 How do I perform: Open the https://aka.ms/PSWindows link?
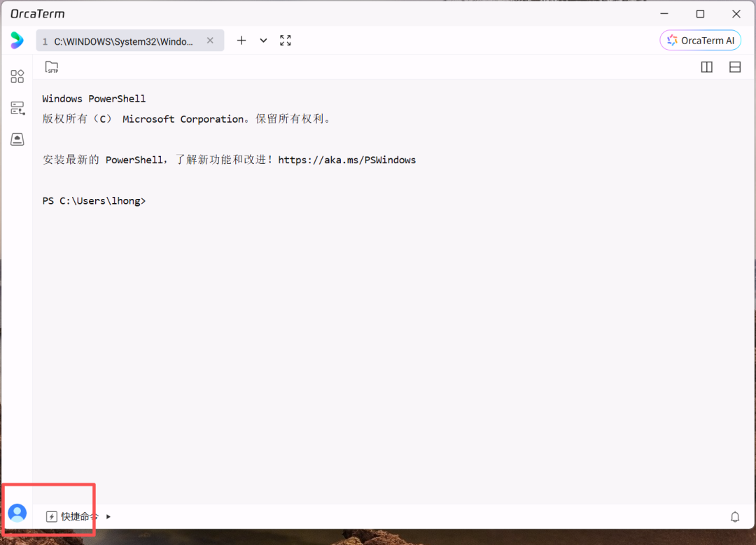click(346, 160)
